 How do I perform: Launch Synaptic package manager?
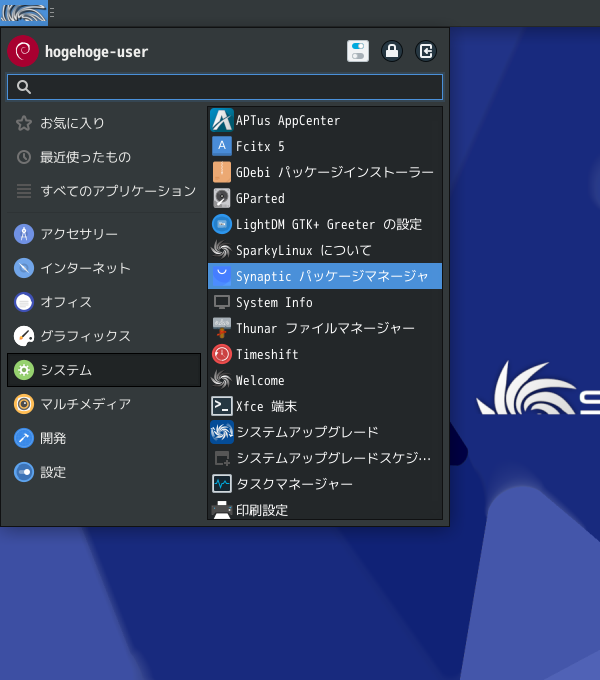tap(325, 276)
